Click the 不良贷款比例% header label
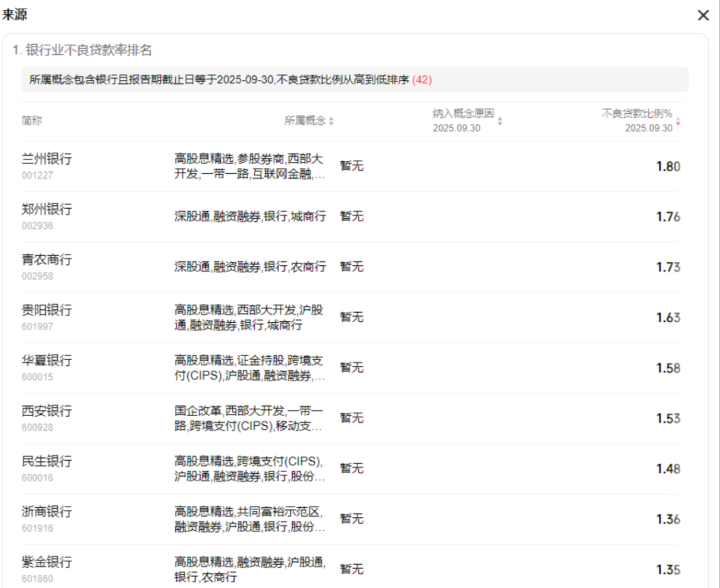The width and height of the screenshot is (720, 588). click(637, 113)
